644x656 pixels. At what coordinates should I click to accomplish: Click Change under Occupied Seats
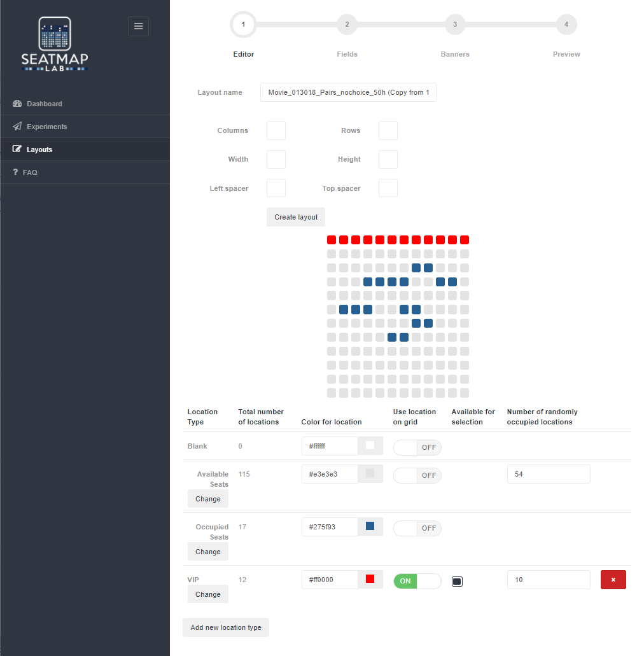207,552
